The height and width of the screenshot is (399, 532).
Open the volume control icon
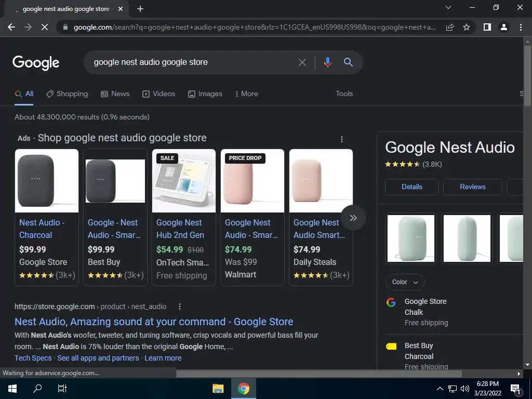tap(465, 389)
